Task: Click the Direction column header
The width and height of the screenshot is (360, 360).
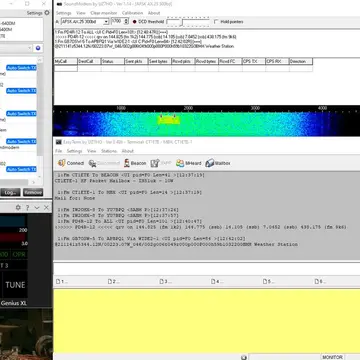Action: [x=301, y=61]
